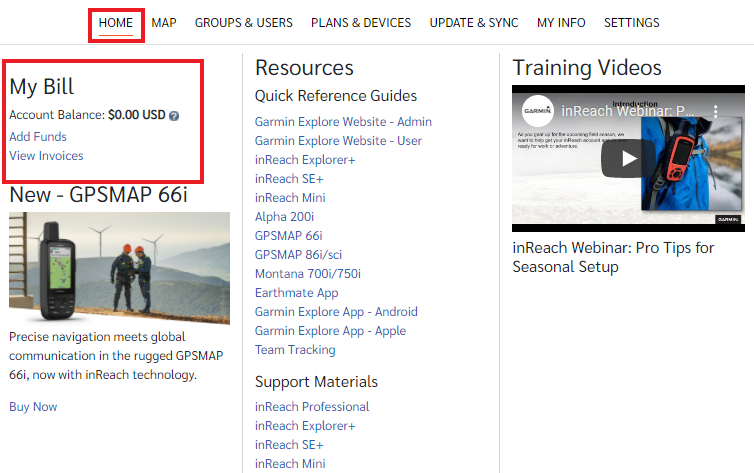The height and width of the screenshot is (473, 754).
Task: Click the 'Training Videos' heading
Action: coord(587,68)
